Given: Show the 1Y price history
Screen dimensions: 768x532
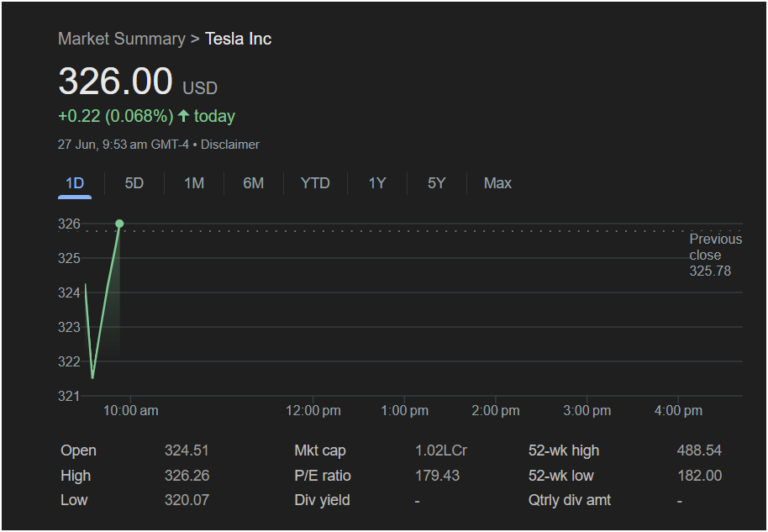Looking at the screenshot, I should pyautogui.click(x=377, y=183).
